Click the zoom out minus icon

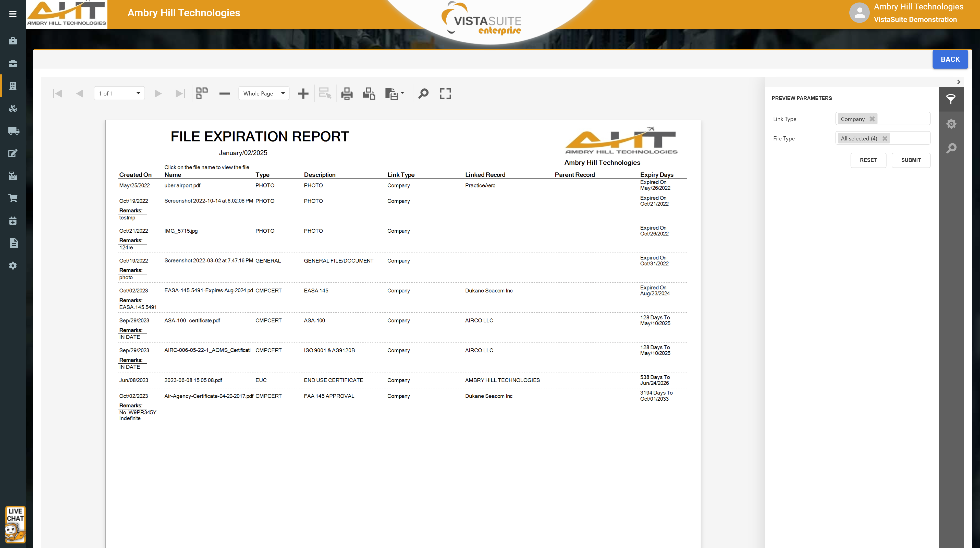[225, 94]
